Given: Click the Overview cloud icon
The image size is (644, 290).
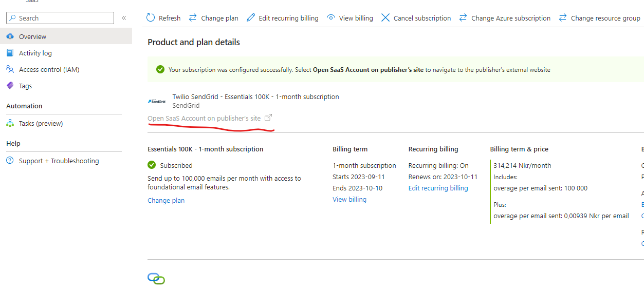Looking at the screenshot, I should pos(10,36).
